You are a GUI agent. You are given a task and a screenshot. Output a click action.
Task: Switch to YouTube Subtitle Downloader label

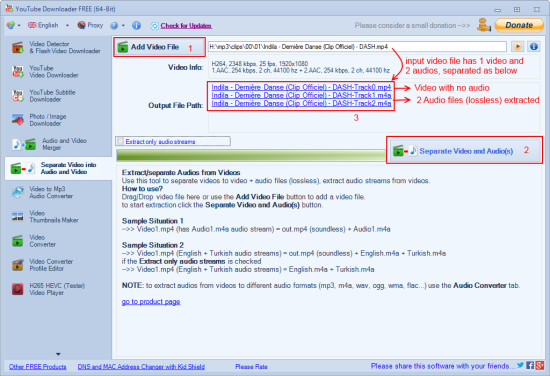52,96
